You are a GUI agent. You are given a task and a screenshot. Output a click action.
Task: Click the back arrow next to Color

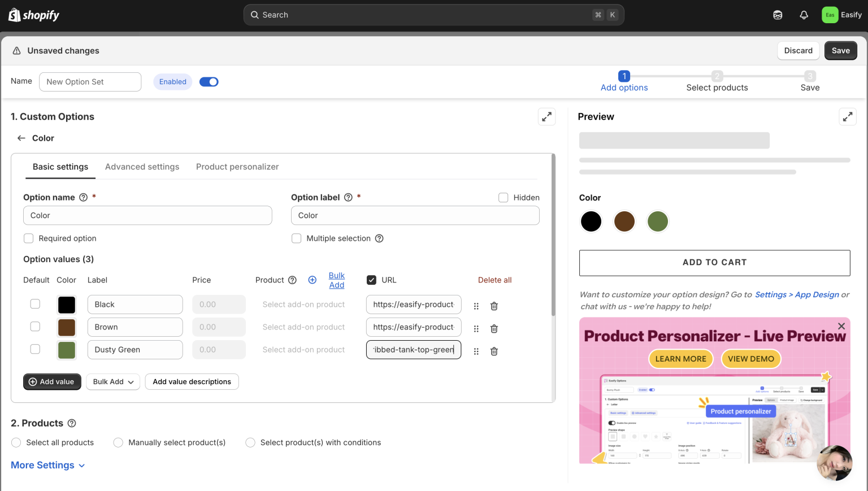point(21,137)
